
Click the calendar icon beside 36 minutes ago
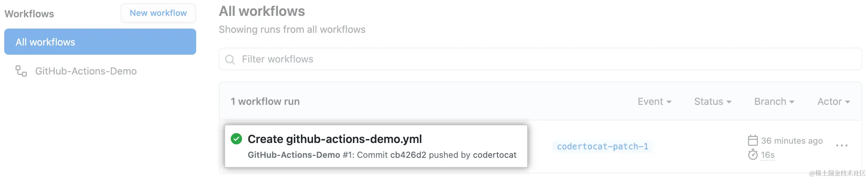click(753, 141)
